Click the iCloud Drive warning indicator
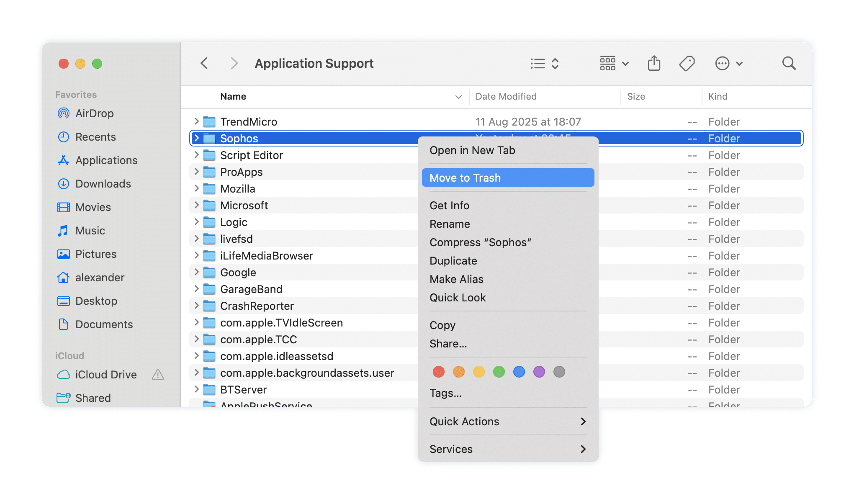The image size is (854, 504). (x=158, y=375)
